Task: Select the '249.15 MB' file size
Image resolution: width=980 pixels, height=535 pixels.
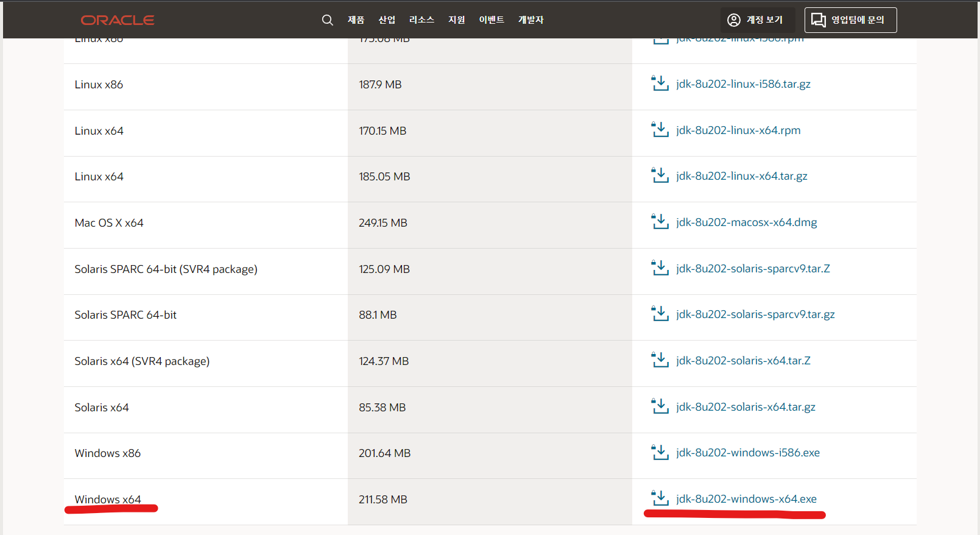Action: [x=383, y=223]
